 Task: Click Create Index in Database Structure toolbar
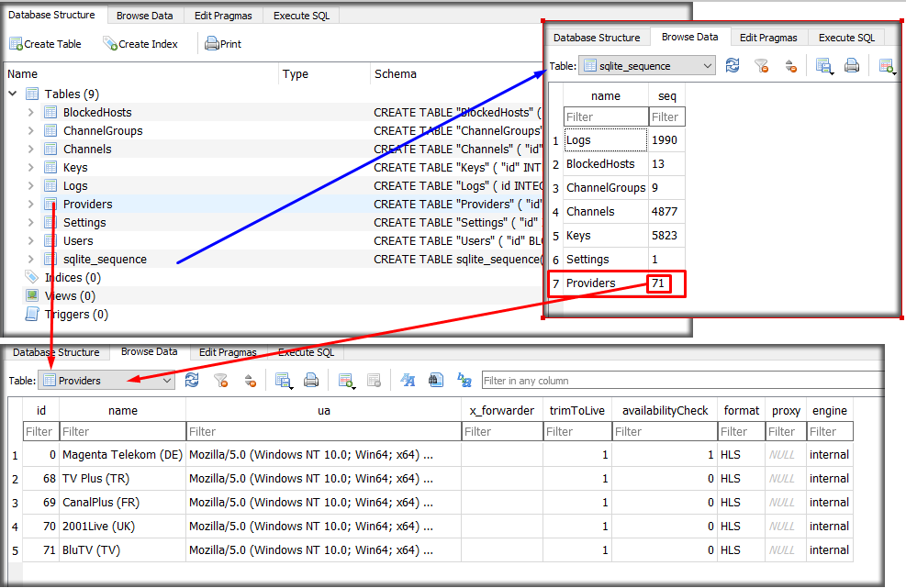point(140,44)
